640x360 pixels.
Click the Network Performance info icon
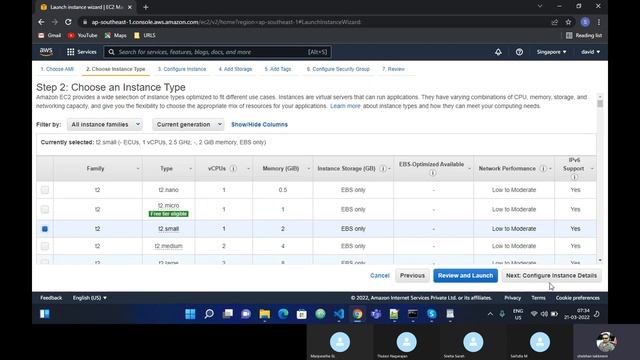click(543, 168)
